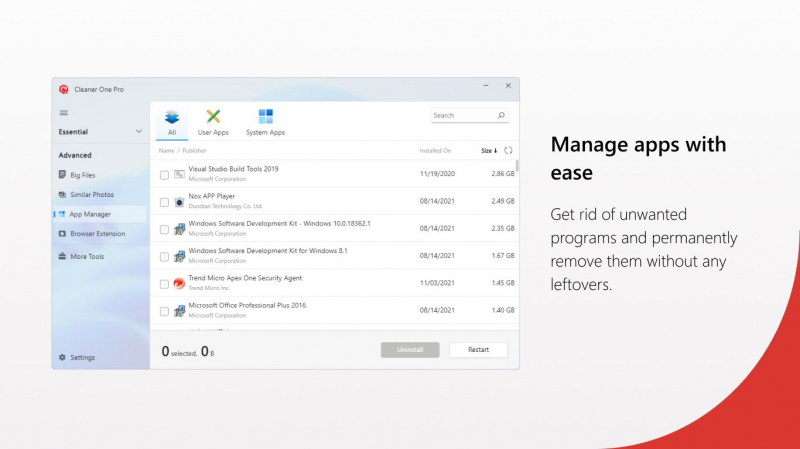Click Trend Micro Apex One red icon
This screenshot has width=800, height=449.
(179, 283)
